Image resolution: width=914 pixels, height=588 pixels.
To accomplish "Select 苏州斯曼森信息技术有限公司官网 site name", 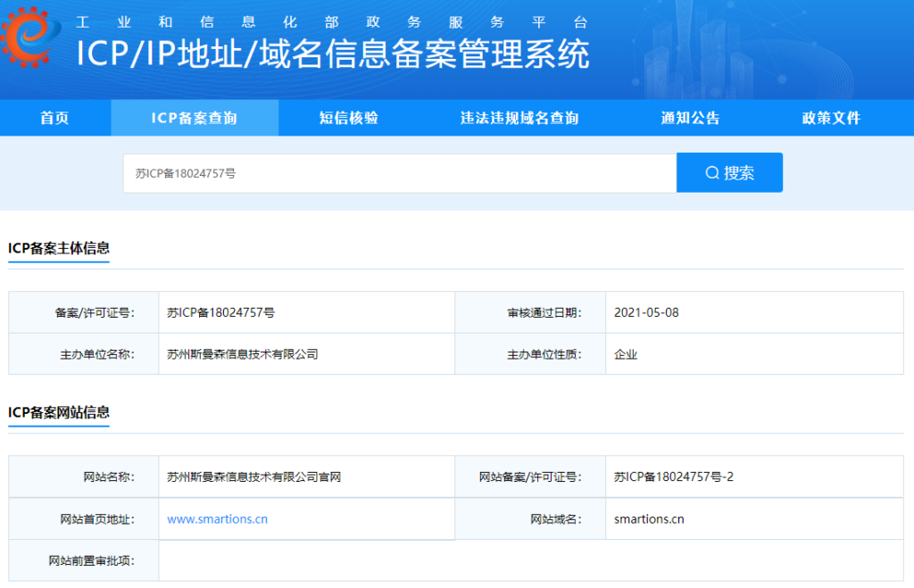I will (253, 477).
